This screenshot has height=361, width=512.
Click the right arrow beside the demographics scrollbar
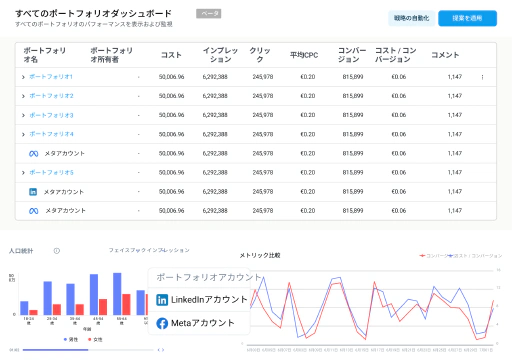tap(163, 350)
